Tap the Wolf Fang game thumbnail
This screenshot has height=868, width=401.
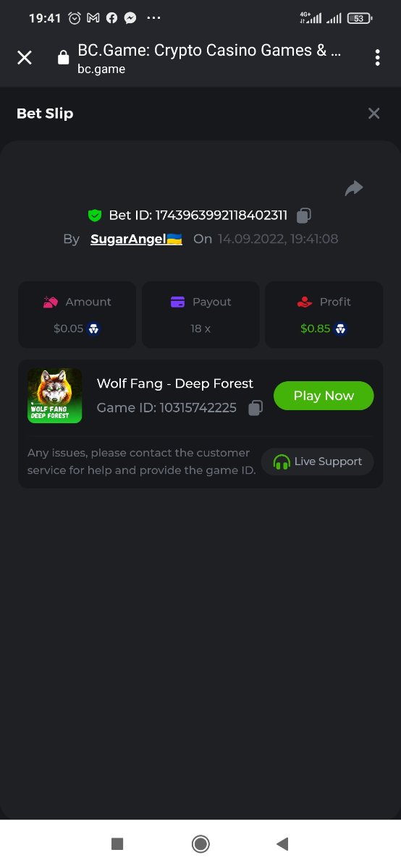tap(55, 396)
